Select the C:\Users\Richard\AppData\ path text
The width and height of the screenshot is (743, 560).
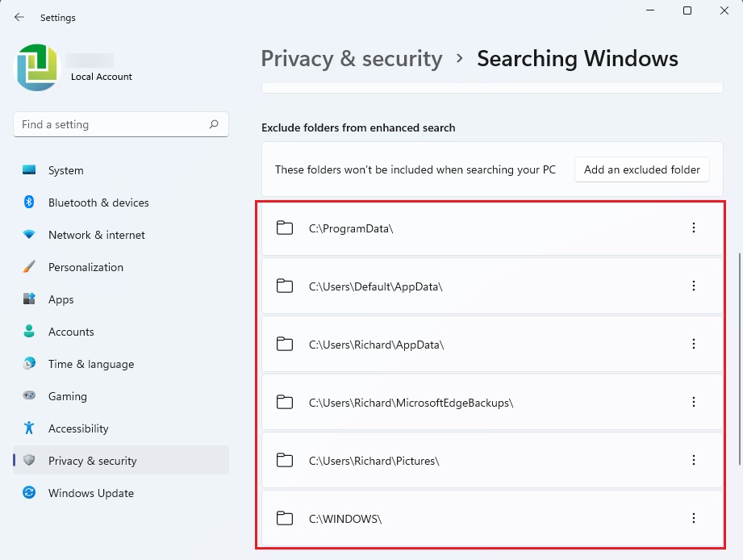tap(377, 345)
